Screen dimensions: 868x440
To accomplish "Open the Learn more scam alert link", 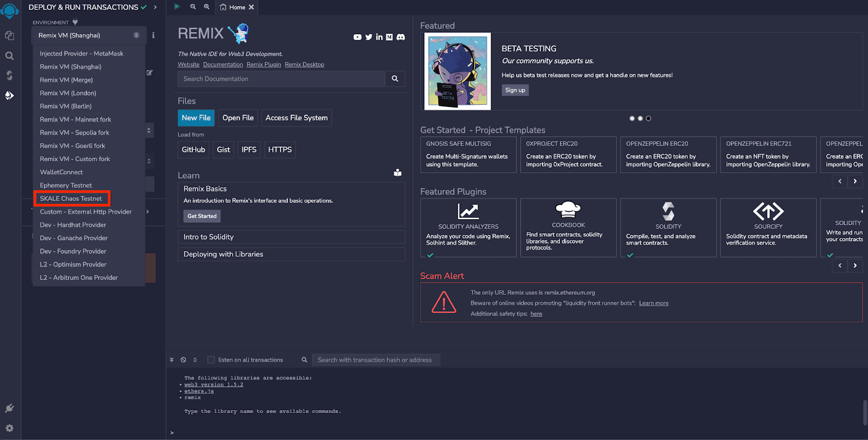I will pyautogui.click(x=654, y=303).
